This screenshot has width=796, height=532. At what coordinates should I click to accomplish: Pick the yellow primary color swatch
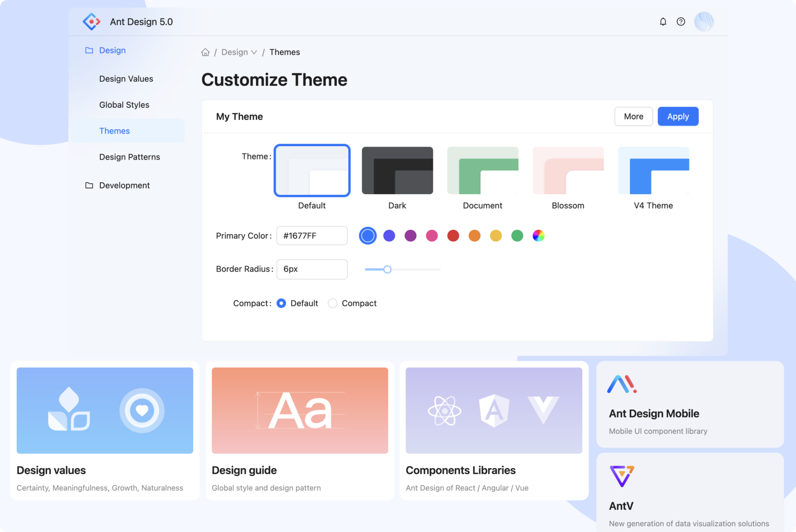click(496, 236)
